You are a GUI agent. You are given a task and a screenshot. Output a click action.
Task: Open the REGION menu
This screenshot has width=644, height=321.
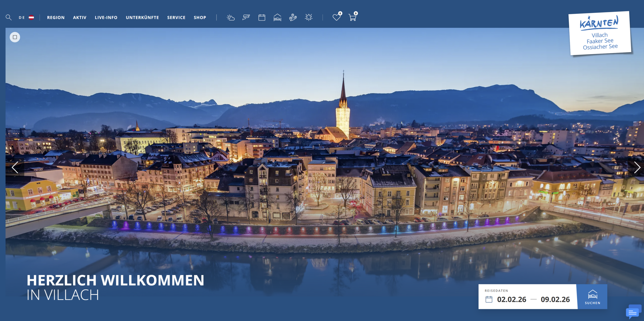click(x=56, y=18)
